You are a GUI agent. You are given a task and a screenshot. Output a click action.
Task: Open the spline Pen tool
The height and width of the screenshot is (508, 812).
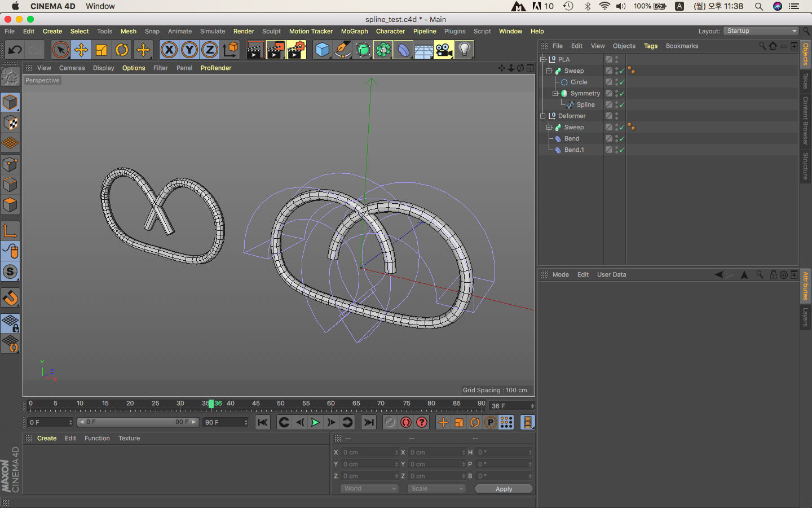(342, 50)
